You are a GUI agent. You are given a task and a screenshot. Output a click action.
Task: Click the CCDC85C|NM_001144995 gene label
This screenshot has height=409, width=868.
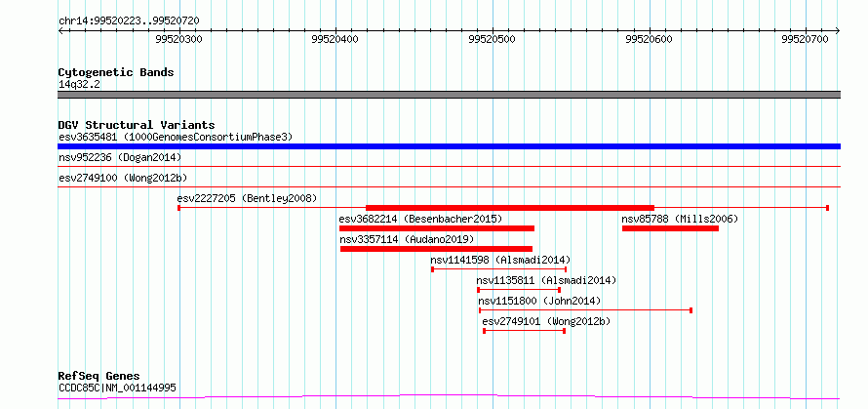(x=117, y=388)
